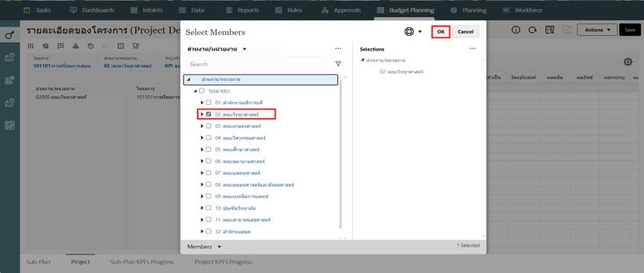Click the information (i) icon near Actions

pos(515,30)
